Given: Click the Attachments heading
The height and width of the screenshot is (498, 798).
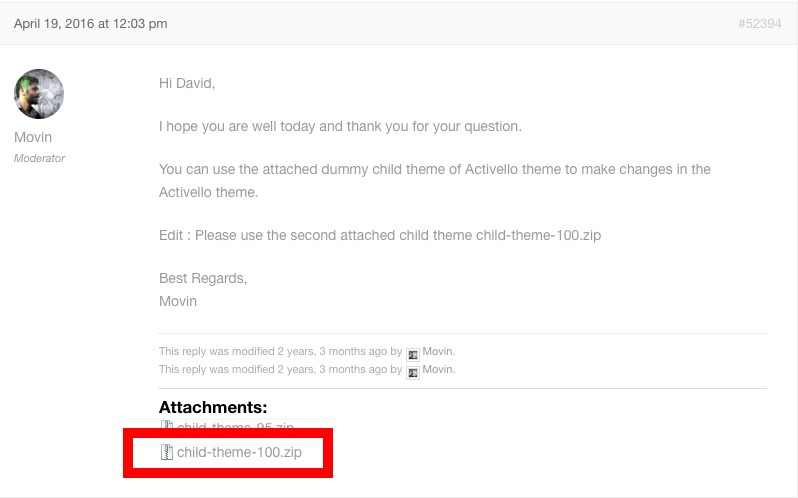Looking at the screenshot, I should (x=213, y=407).
